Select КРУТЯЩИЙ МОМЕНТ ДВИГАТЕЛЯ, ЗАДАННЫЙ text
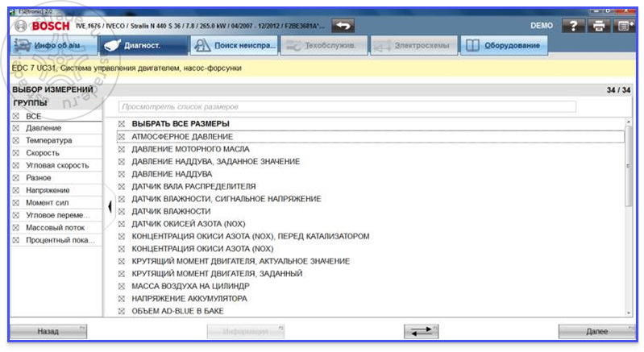 (217, 274)
